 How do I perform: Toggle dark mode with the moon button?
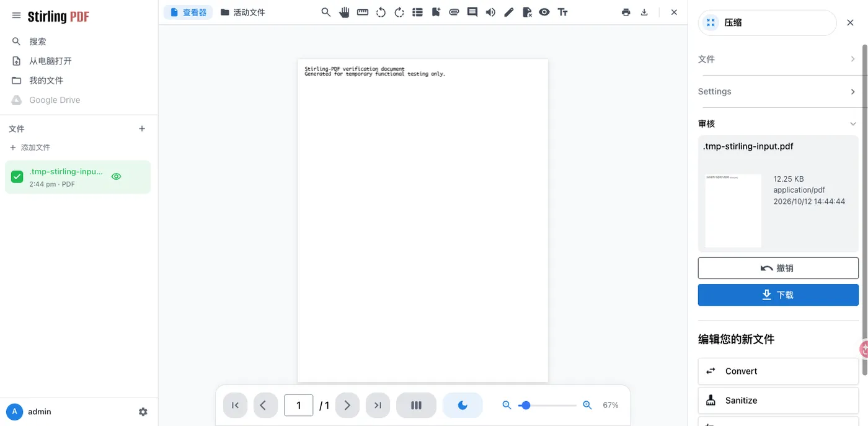463,406
